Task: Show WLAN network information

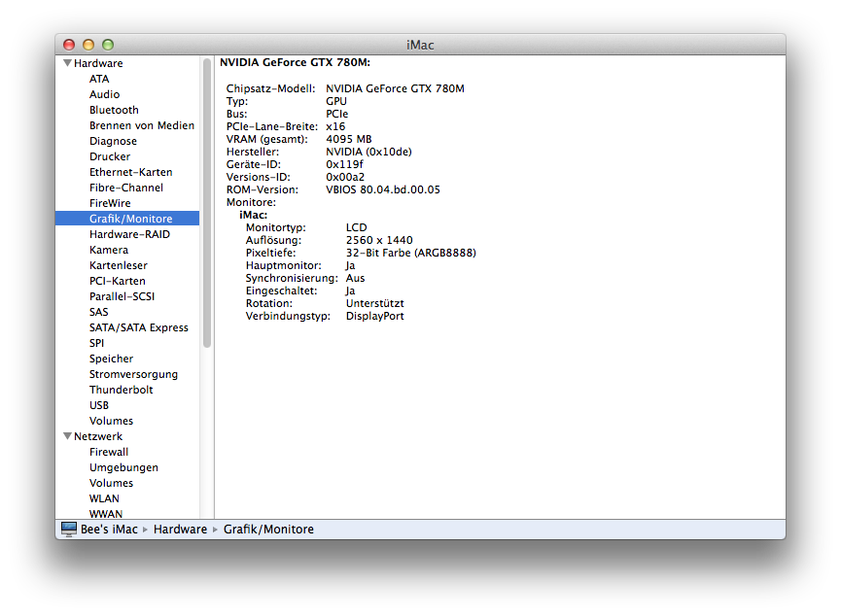Action: [105, 498]
